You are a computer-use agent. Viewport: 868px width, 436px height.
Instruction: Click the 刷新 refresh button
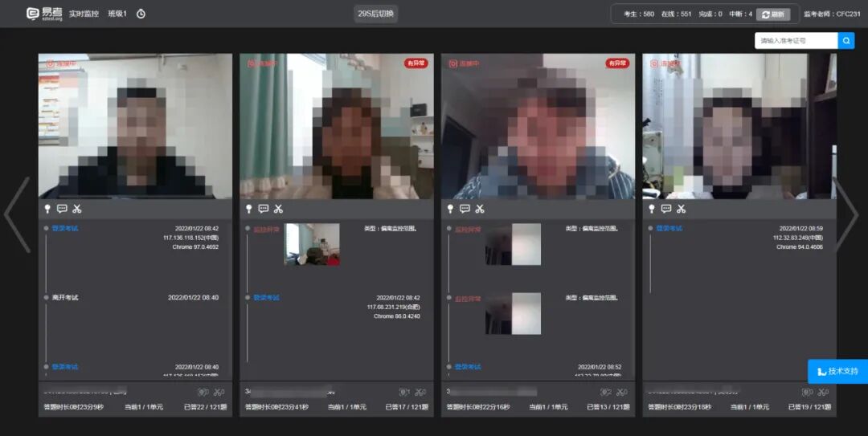pos(773,14)
